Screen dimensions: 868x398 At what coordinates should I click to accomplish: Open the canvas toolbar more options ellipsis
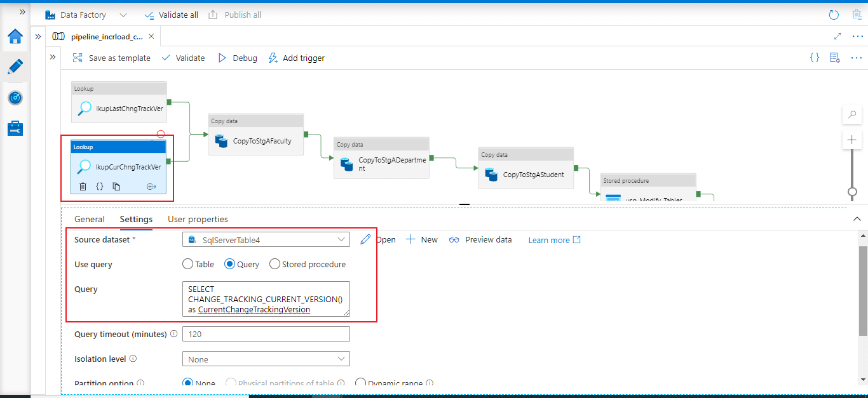click(857, 58)
